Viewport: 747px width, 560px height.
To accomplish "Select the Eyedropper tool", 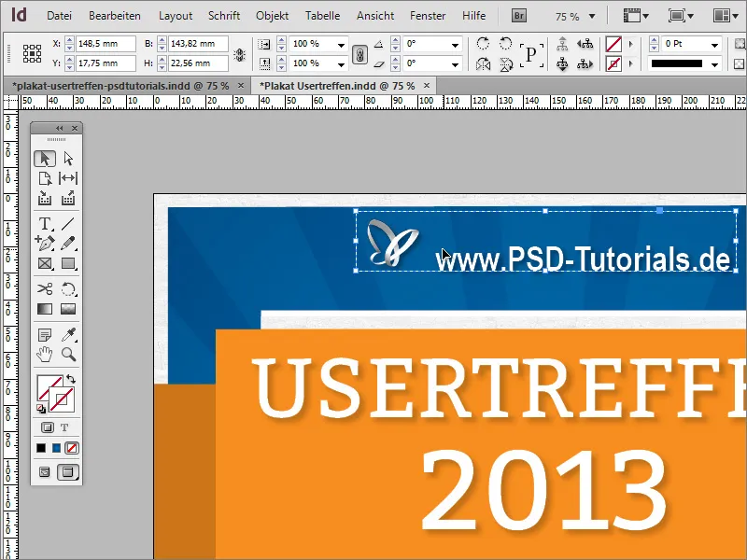I will (x=68, y=335).
